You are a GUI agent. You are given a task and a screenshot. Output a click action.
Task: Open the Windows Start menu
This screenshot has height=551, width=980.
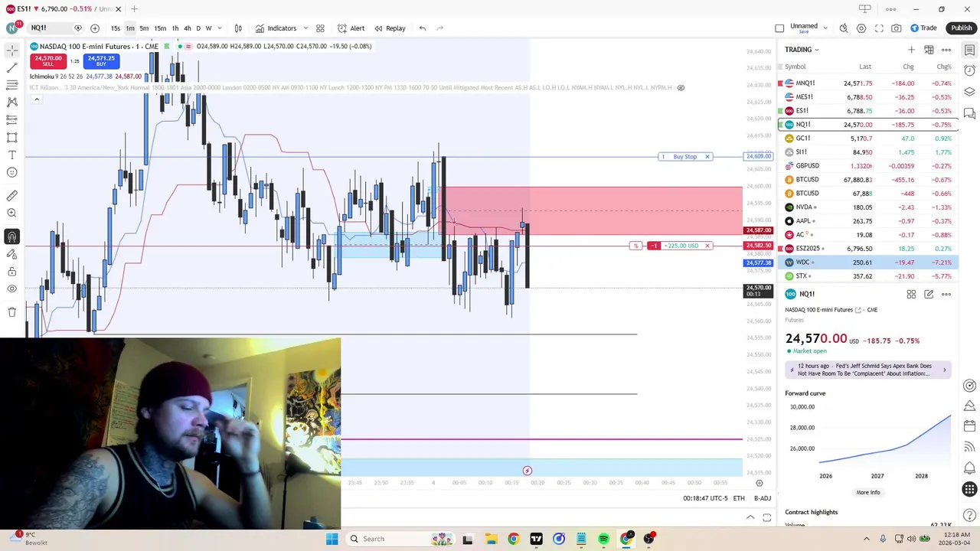tap(332, 539)
